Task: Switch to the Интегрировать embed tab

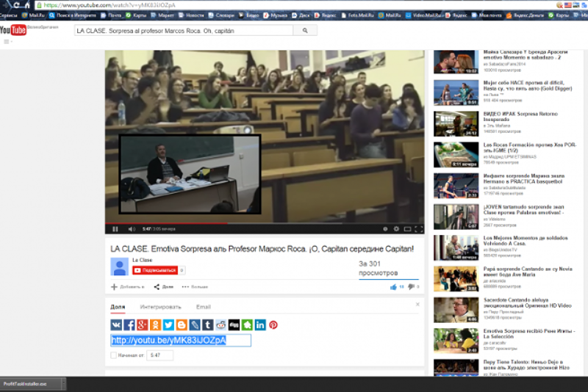Action: (160, 306)
